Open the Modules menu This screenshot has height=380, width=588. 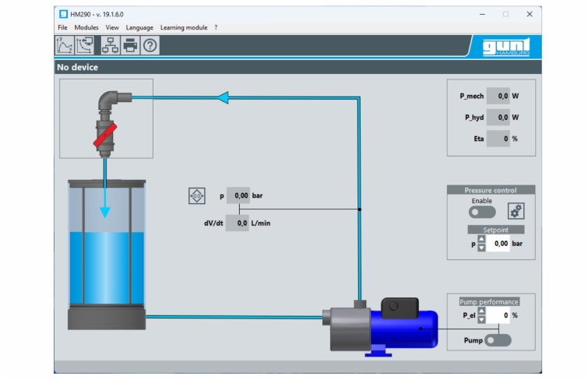tap(86, 27)
